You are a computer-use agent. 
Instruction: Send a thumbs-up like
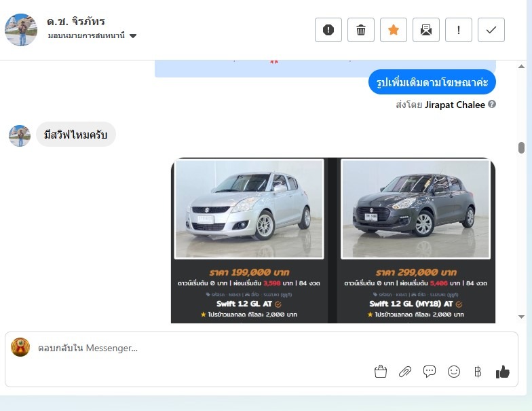click(x=503, y=372)
